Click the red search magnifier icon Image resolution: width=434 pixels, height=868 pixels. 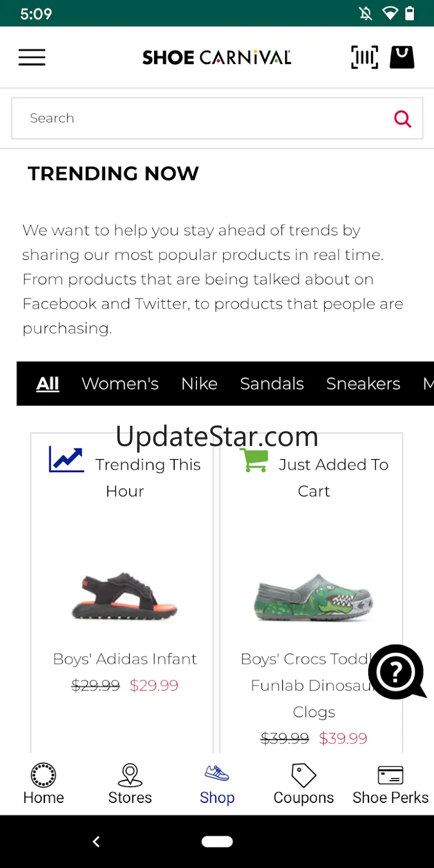click(x=402, y=119)
